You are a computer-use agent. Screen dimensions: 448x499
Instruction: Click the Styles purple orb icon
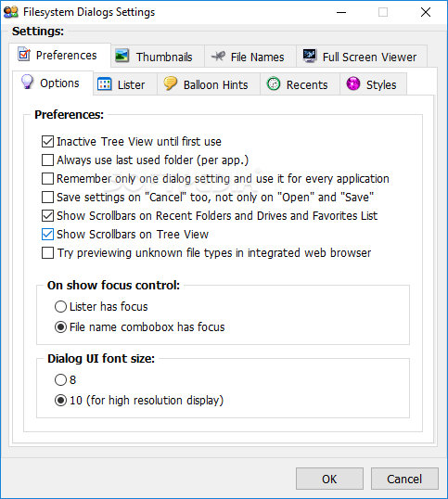tap(353, 84)
